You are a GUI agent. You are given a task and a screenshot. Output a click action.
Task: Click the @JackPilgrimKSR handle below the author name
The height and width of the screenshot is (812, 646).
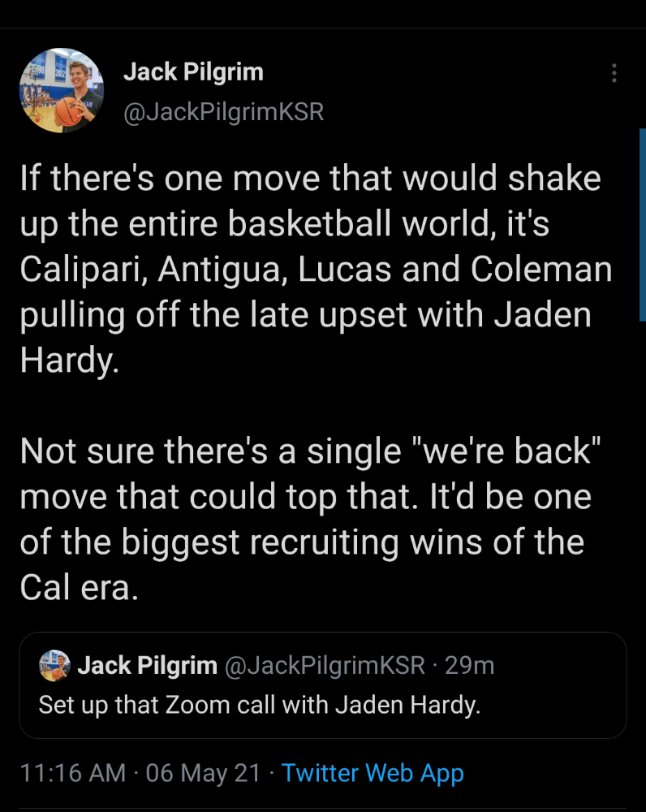coord(223,112)
